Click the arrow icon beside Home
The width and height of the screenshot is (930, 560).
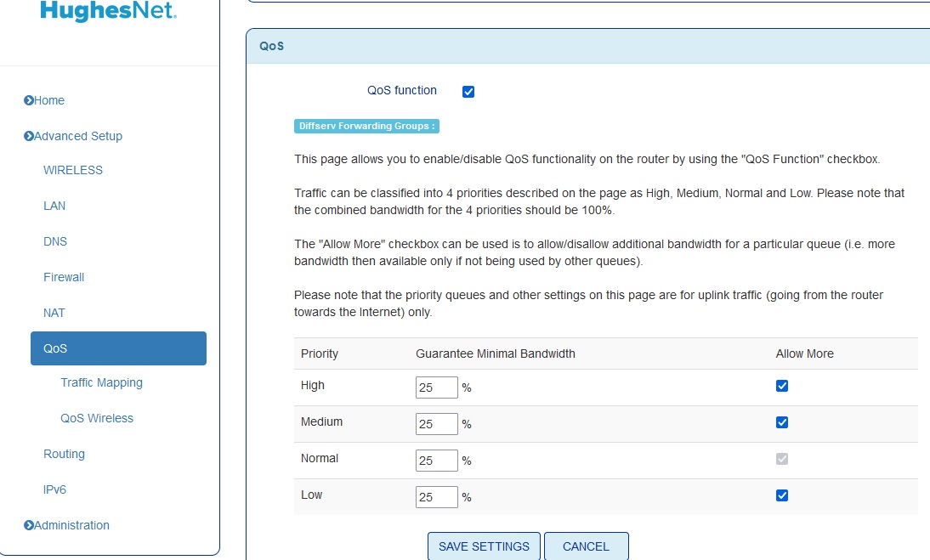(x=28, y=100)
